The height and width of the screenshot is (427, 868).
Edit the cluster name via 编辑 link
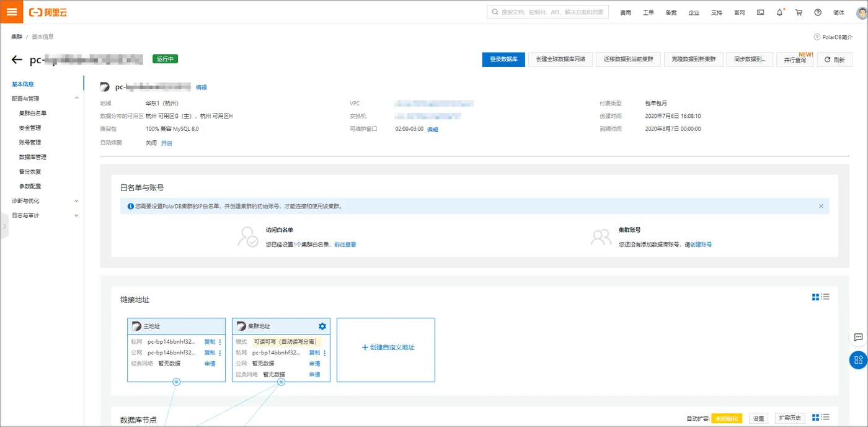[x=201, y=88]
